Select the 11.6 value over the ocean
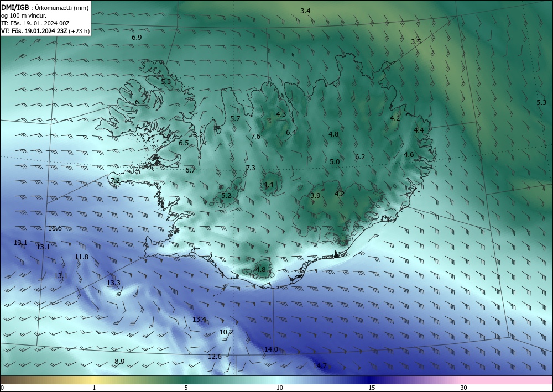553x392 pixels. (x=55, y=228)
